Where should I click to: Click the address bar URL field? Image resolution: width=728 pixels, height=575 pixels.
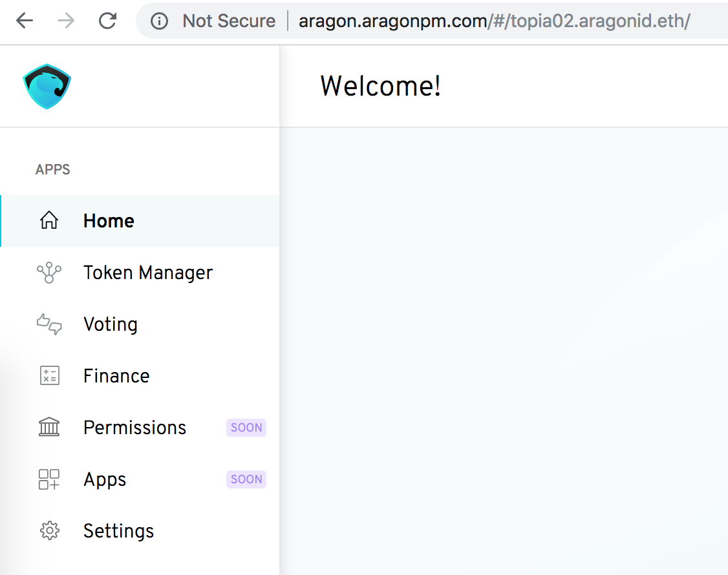coord(494,21)
